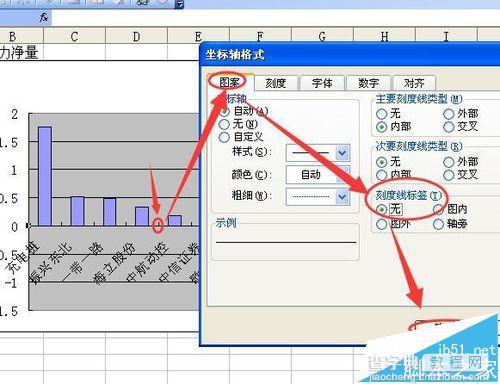
Task: Select column G header
Action: click(x=322, y=36)
